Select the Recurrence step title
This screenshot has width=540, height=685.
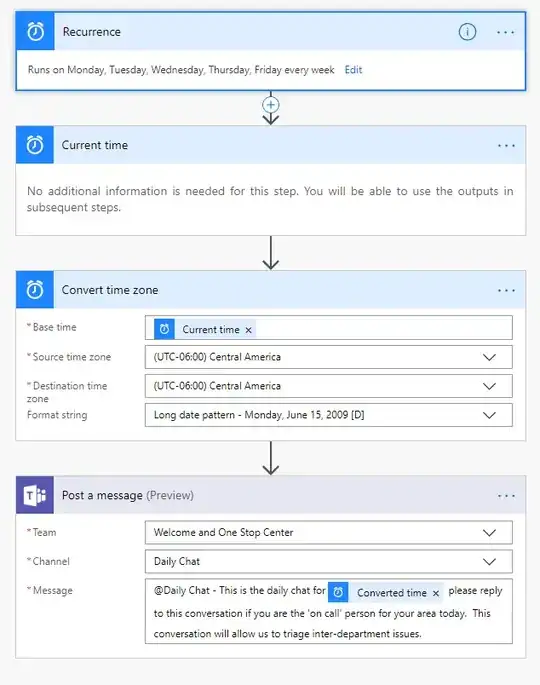coord(92,31)
